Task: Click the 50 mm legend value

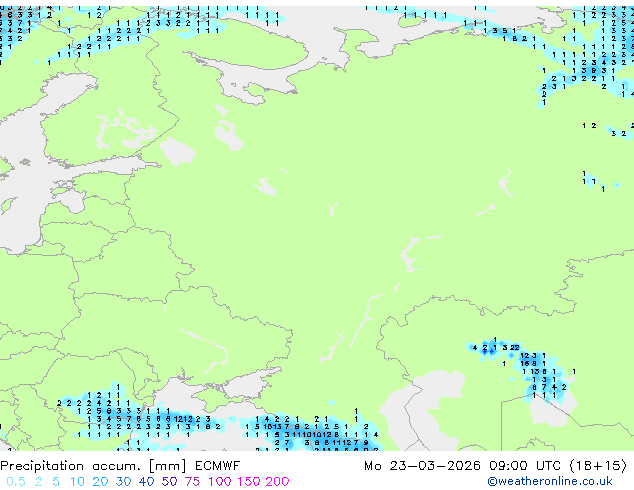Action: click(x=169, y=482)
